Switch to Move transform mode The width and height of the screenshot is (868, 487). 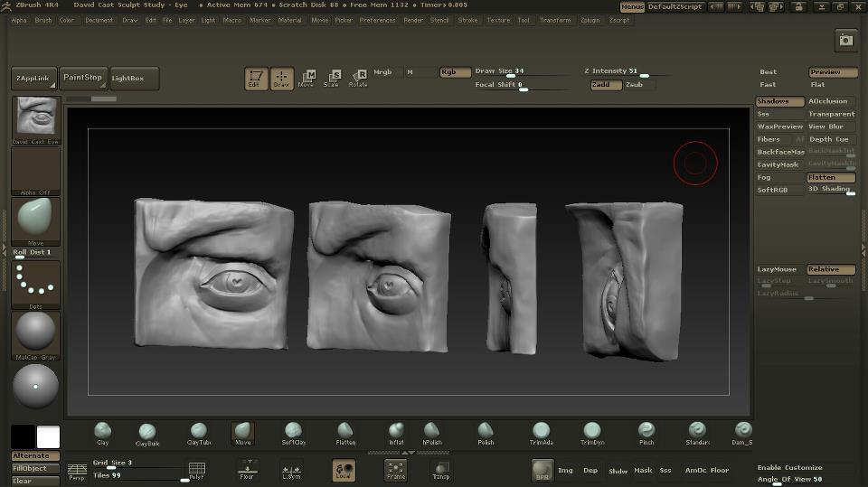pyautogui.click(x=307, y=79)
